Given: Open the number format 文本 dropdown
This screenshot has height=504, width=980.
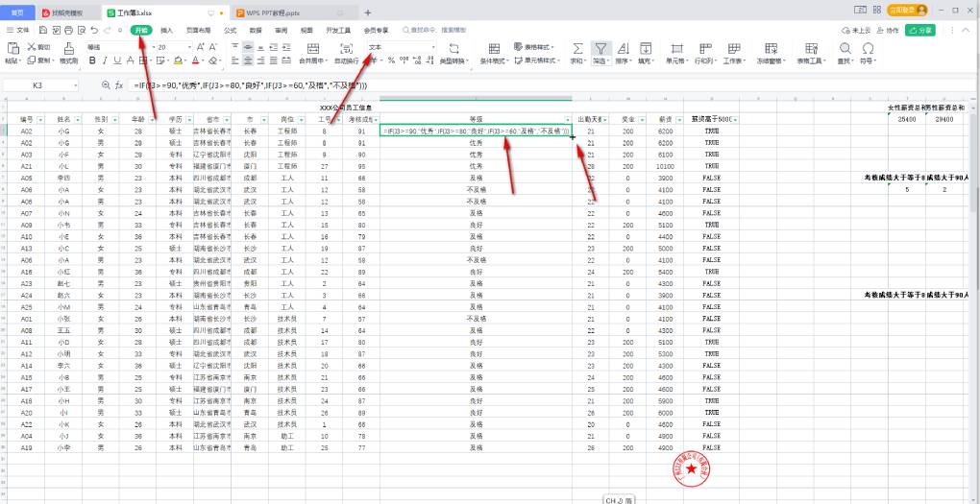Looking at the screenshot, I should [x=432, y=47].
